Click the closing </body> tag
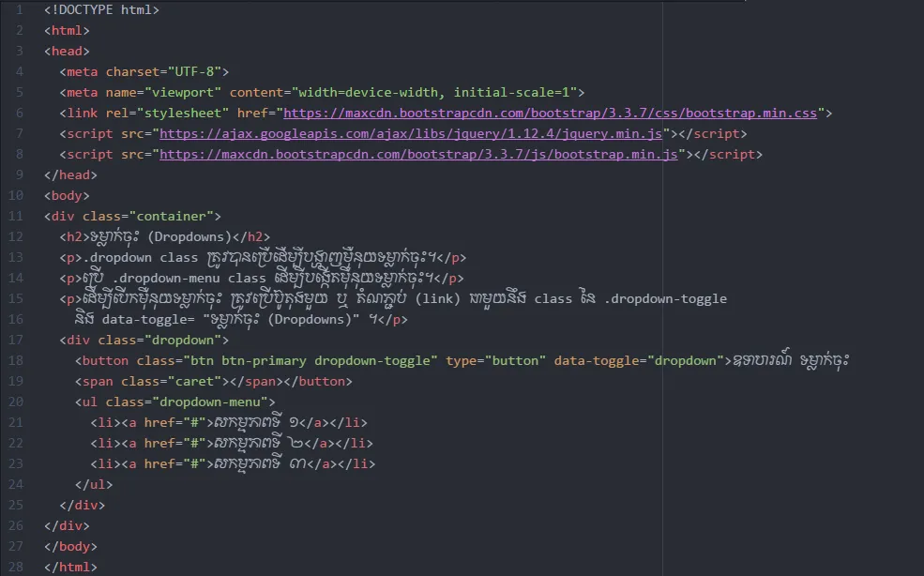The height and width of the screenshot is (576, 924). pyautogui.click(x=70, y=546)
